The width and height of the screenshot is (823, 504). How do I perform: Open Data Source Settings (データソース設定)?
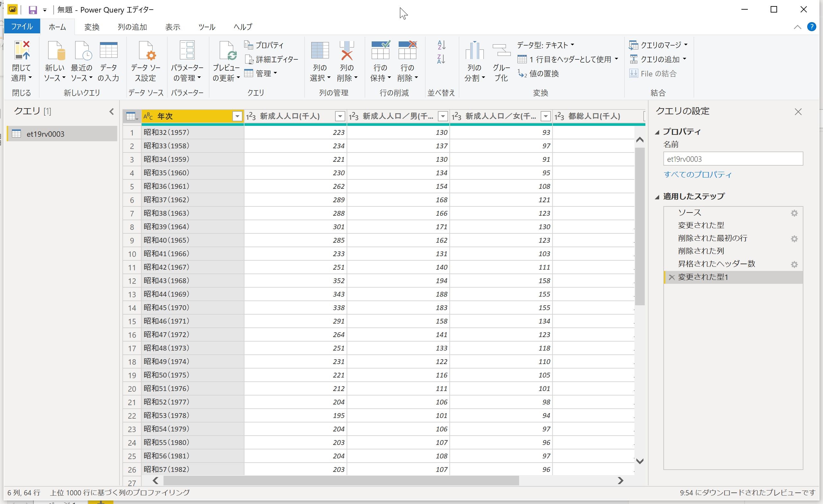[x=146, y=61]
